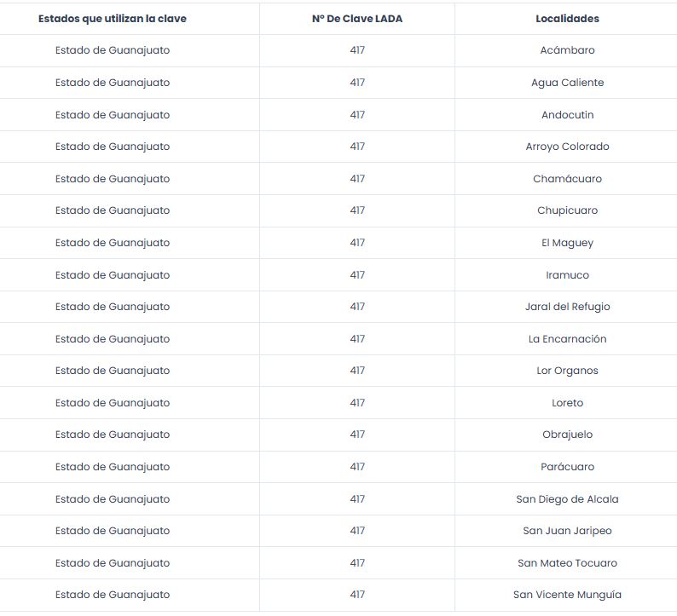
Task: Select El Maguey in the table
Action: coord(567,243)
